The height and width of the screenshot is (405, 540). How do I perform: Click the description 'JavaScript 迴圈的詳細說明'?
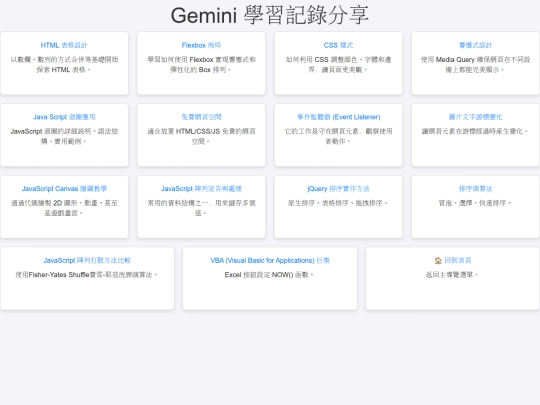tap(64, 136)
